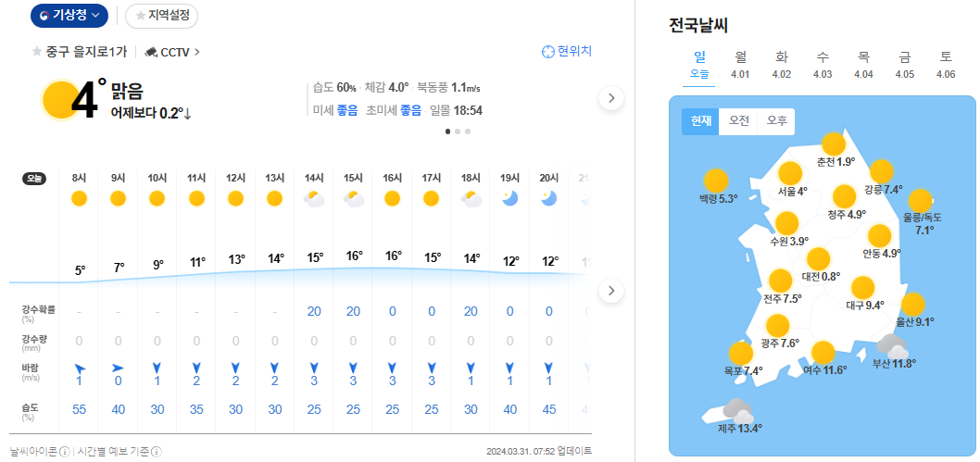Select the 현재 map toggle
This screenshot has width=980, height=462.
pos(700,121)
